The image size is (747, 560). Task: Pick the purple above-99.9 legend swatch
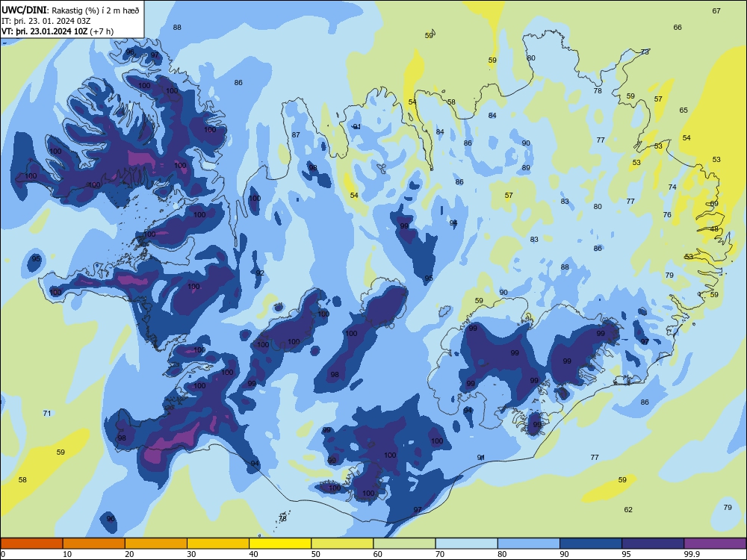tap(715, 544)
